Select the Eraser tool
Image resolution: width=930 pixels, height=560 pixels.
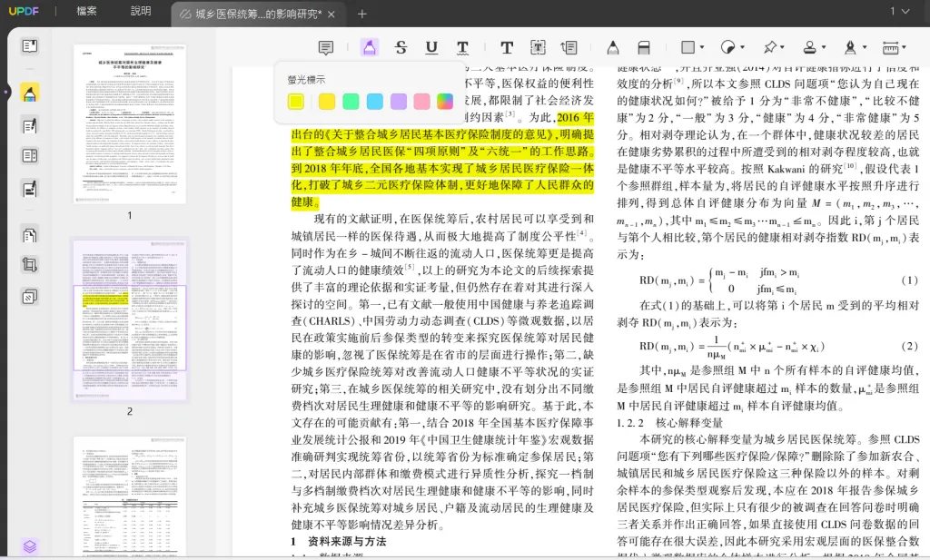[x=644, y=47]
